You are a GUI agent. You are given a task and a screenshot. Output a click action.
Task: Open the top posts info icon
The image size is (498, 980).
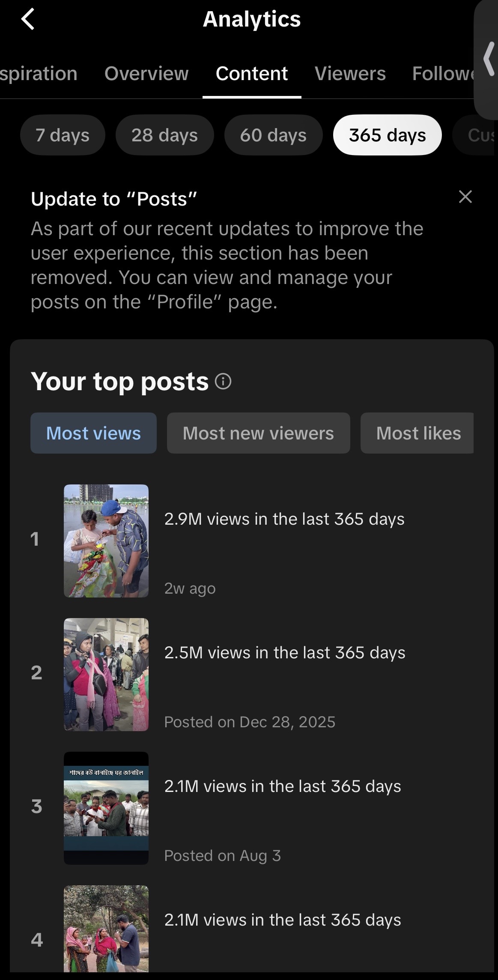point(223,381)
